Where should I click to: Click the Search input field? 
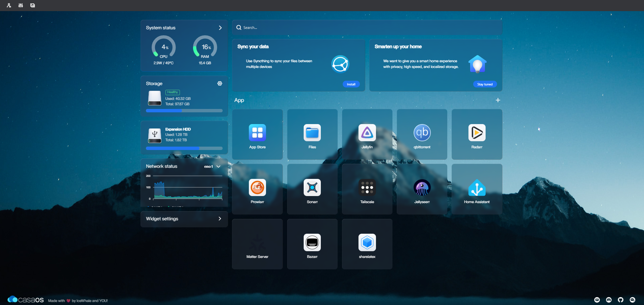(x=367, y=28)
